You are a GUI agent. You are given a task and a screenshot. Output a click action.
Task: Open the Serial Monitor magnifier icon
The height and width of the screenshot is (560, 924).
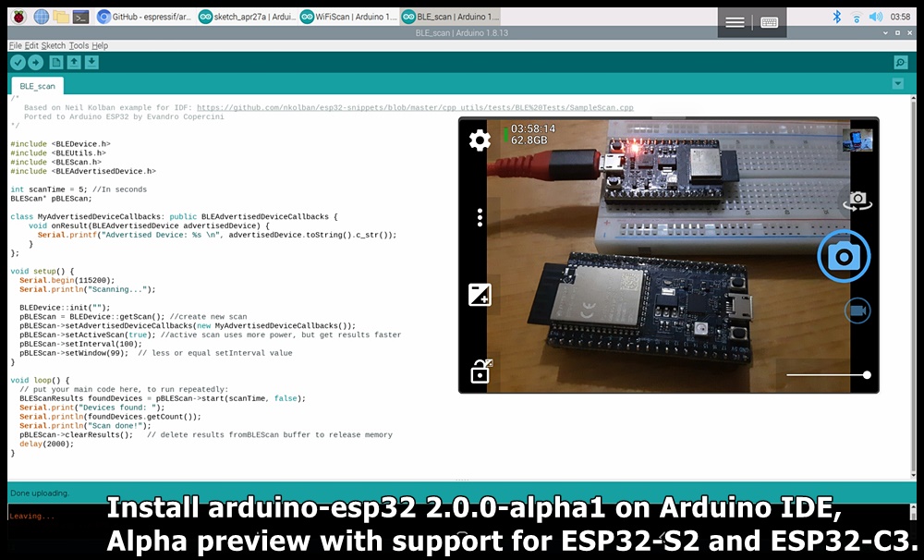pos(900,63)
